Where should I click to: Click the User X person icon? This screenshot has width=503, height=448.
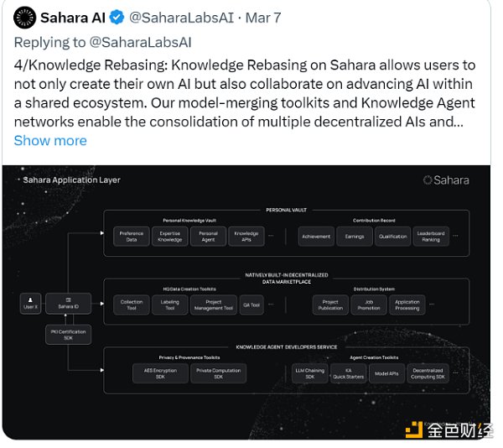[30, 304]
